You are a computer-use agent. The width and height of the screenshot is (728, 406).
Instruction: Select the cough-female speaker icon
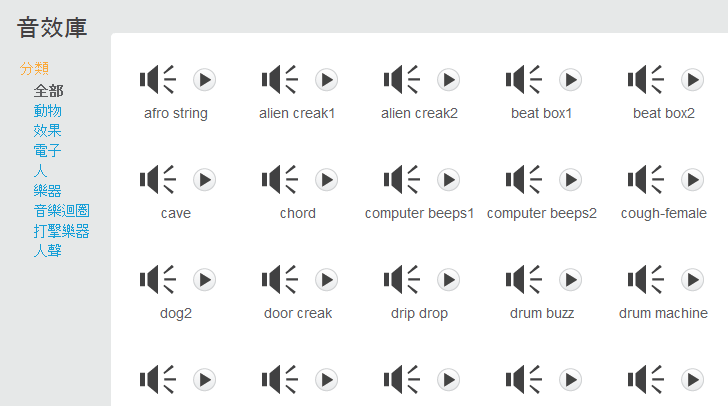click(645, 179)
